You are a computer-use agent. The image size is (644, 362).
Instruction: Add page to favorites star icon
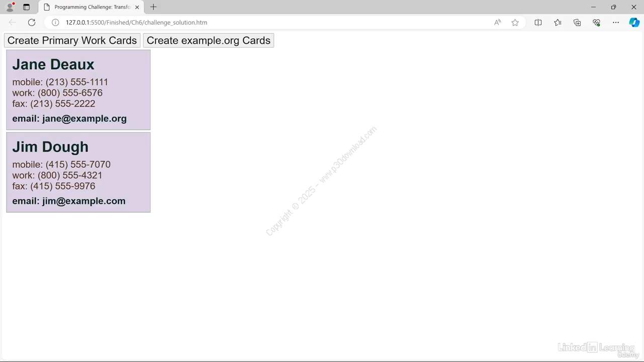515,22
